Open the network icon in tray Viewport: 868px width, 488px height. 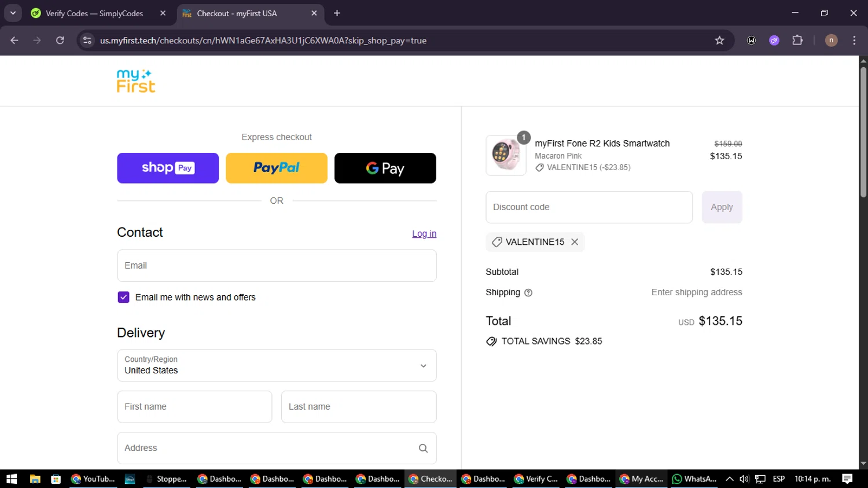(760, 479)
